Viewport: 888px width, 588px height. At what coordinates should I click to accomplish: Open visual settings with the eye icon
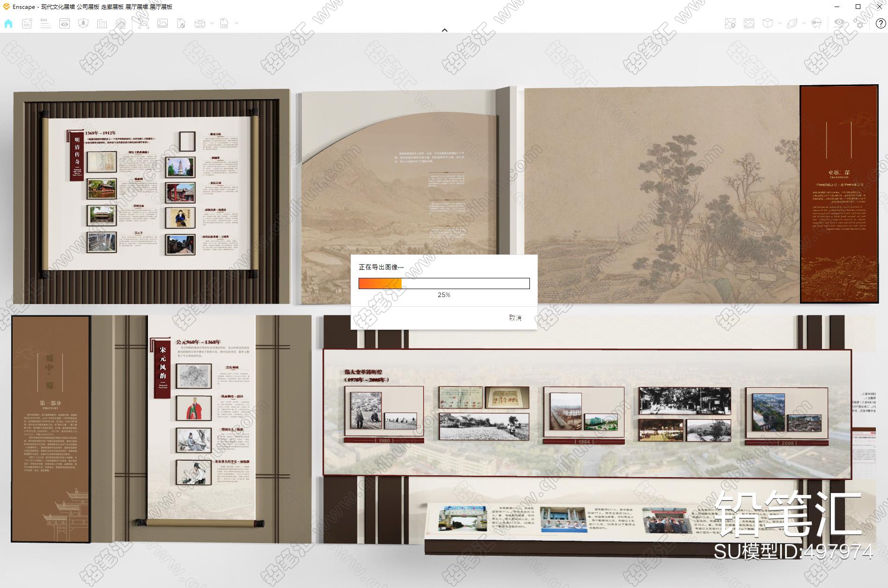(x=840, y=23)
